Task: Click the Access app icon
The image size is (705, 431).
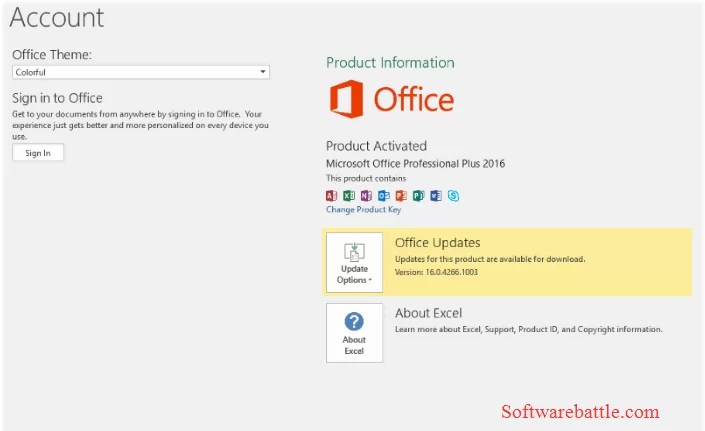Action: [331, 196]
